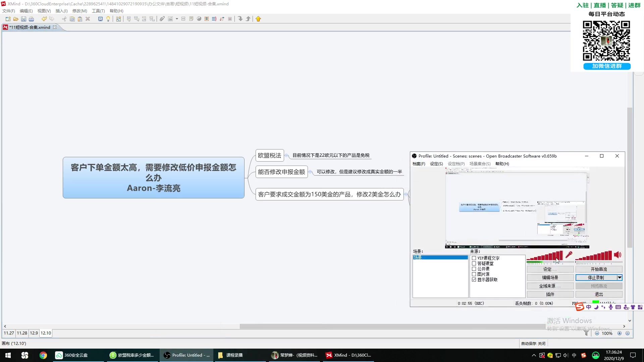Enable the VIP课程文字 source checkbox
Image resolution: width=644 pixels, height=362 pixels.
point(474,258)
